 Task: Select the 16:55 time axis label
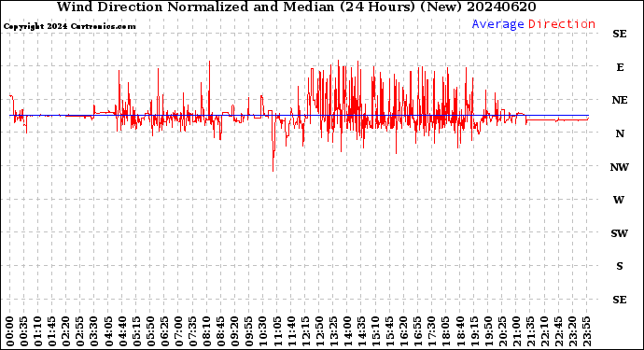pos(418,331)
